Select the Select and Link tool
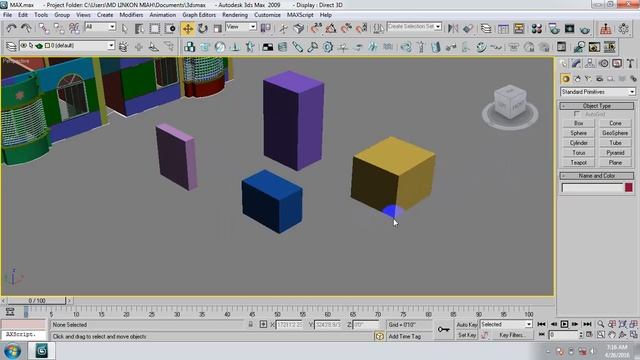 click(x=44, y=28)
